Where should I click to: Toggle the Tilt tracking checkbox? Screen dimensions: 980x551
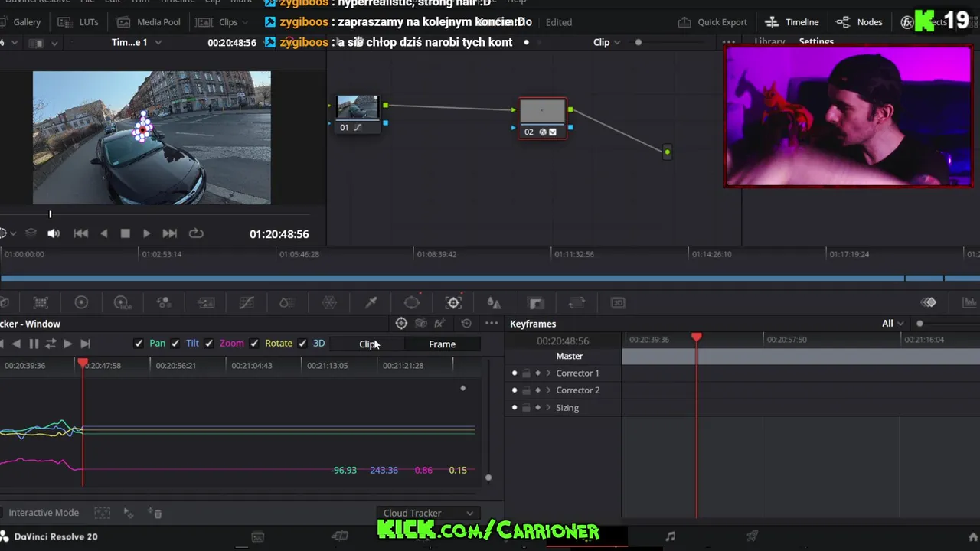point(175,344)
